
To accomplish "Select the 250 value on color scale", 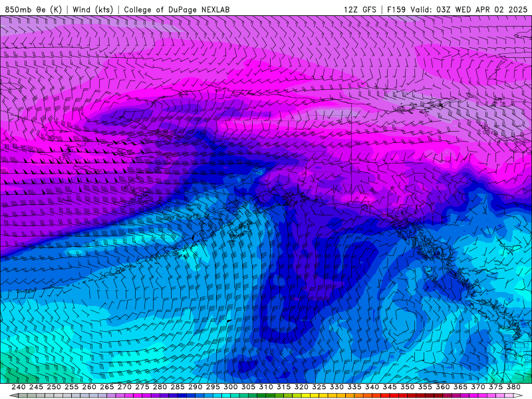I will [54, 387].
